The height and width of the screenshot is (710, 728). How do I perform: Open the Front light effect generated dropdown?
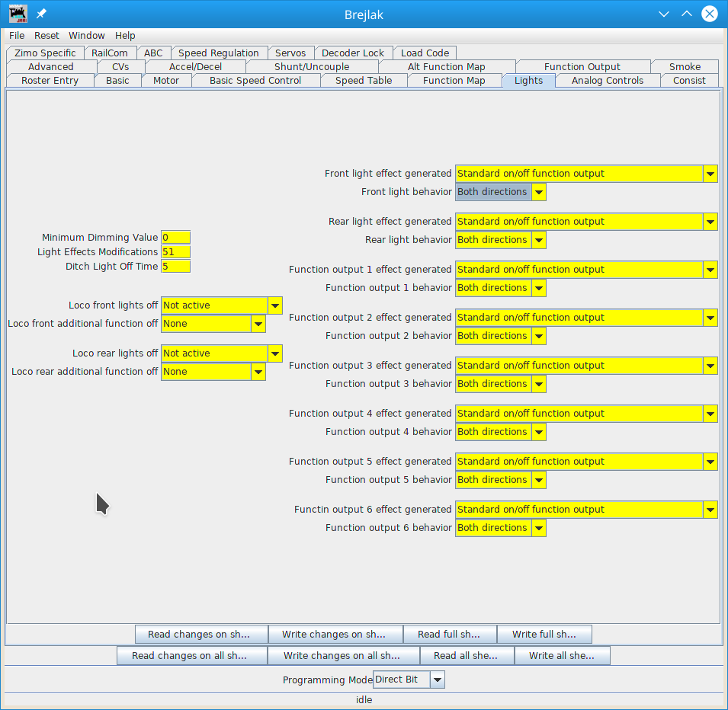click(586, 174)
